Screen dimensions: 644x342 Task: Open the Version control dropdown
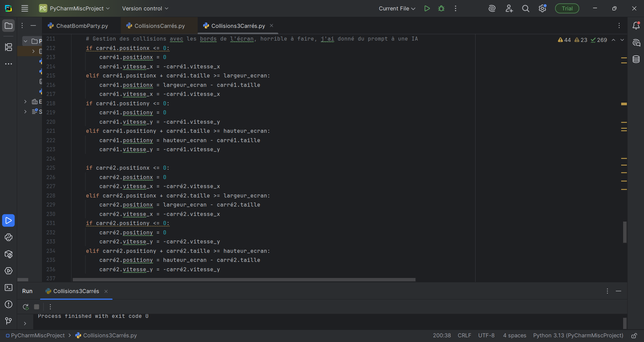point(145,8)
